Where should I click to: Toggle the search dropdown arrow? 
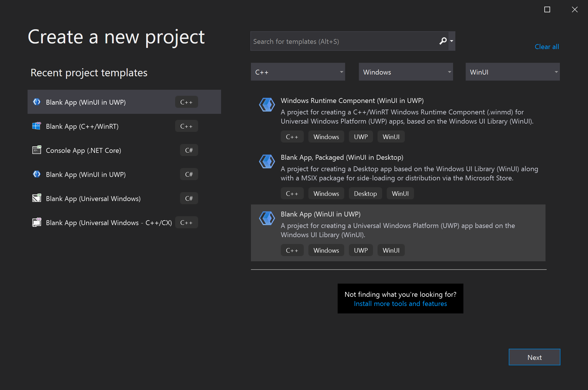pyautogui.click(x=453, y=41)
